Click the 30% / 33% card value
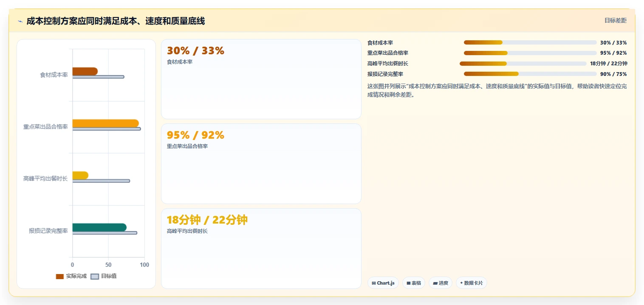The width and height of the screenshot is (644, 305). pos(195,51)
